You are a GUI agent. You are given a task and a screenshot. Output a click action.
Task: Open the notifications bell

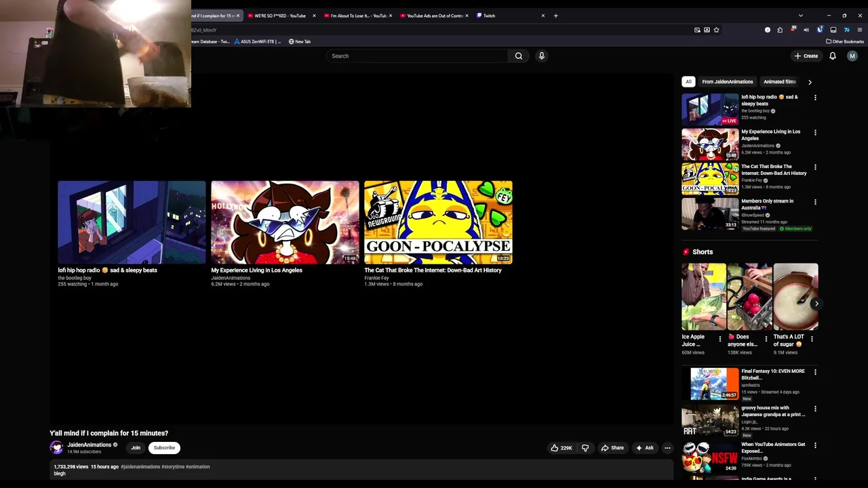(833, 56)
